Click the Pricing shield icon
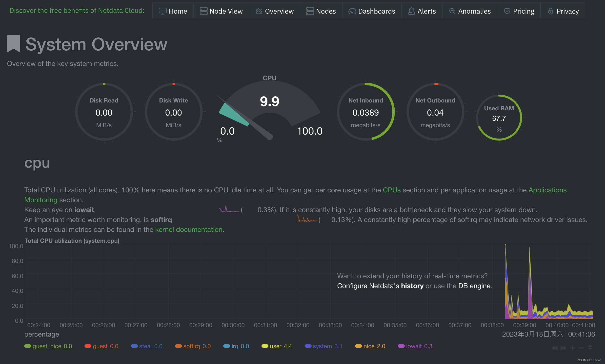This screenshot has width=605, height=364. tap(507, 11)
